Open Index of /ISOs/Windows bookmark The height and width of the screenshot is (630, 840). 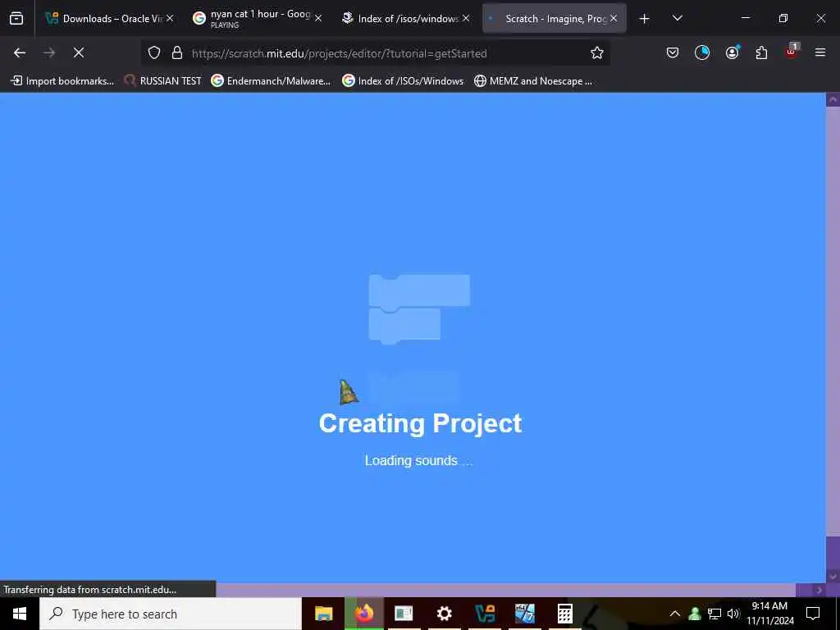coord(403,81)
